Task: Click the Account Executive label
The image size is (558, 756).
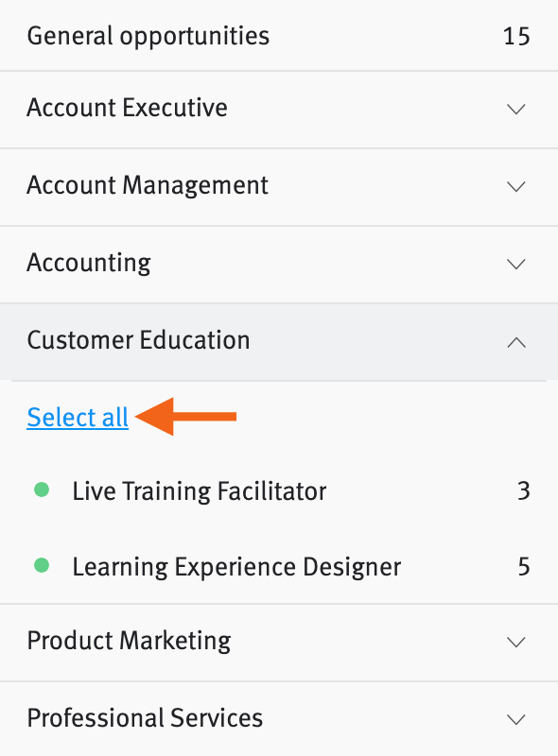Action: [127, 108]
